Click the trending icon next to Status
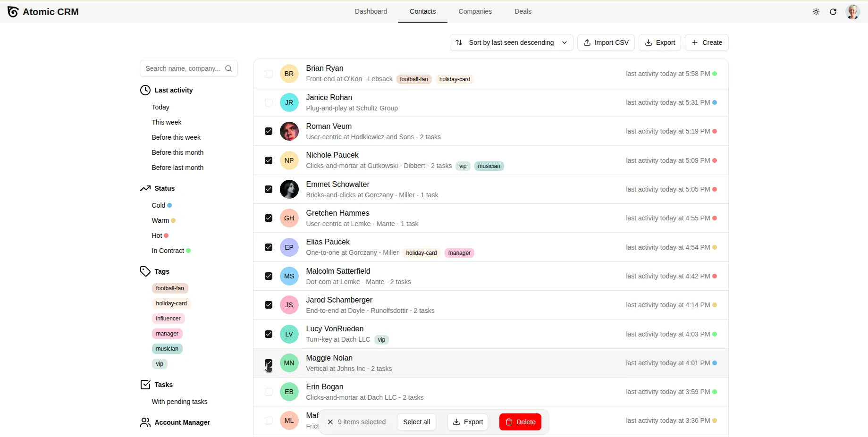Screen dimensions: 868x437 [145, 188]
